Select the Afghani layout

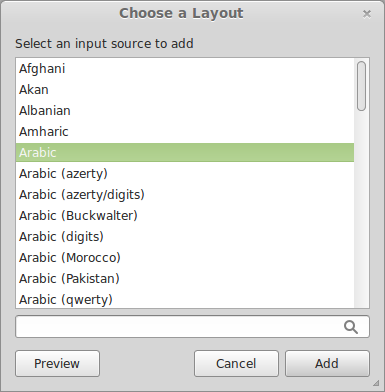coord(185,69)
